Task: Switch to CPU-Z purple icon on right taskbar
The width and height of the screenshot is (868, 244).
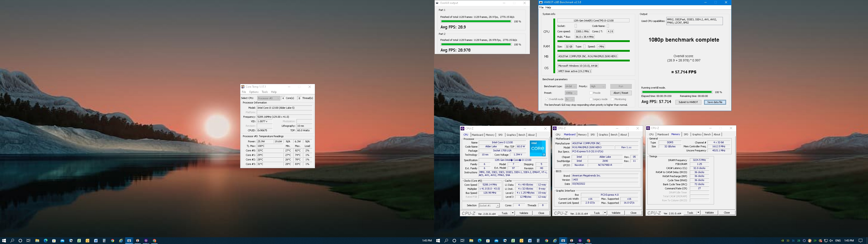Action: click(580, 241)
